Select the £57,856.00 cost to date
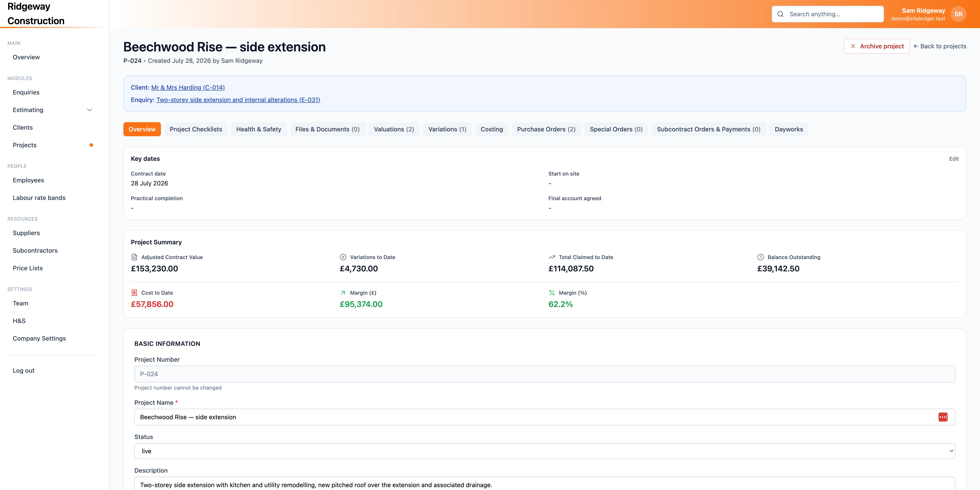Image resolution: width=980 pixels, height=490 pixels. [152, 305]
